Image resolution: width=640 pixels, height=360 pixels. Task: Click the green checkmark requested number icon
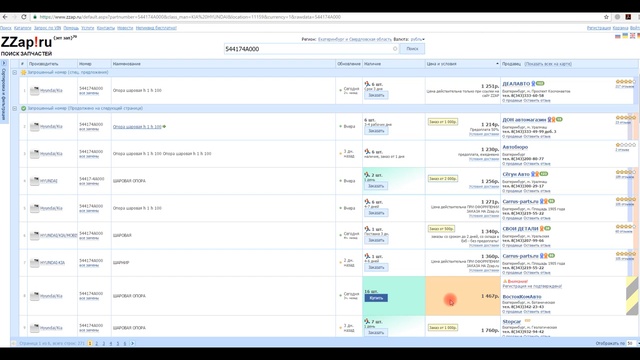pos(24,108)
